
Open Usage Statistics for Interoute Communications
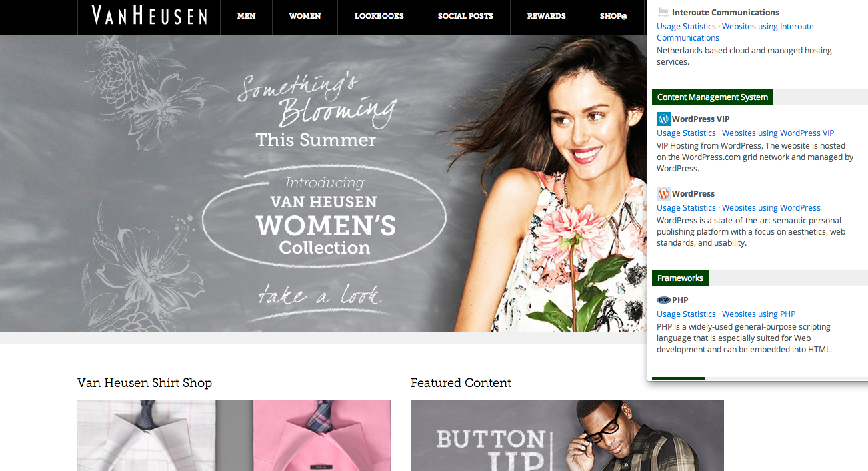pos(686,27)
